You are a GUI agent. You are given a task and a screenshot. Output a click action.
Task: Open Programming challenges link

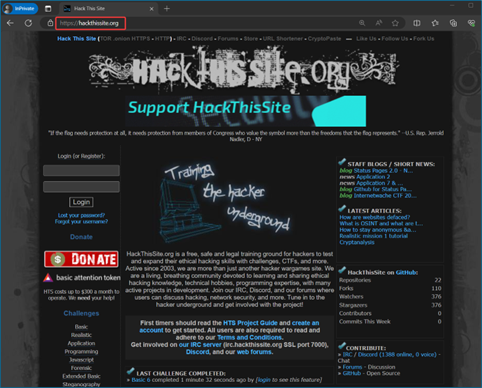tap(81, 352)
